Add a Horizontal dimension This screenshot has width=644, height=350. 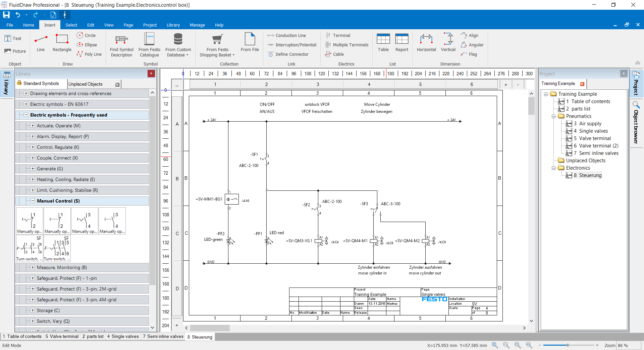[x=426, y=43]
